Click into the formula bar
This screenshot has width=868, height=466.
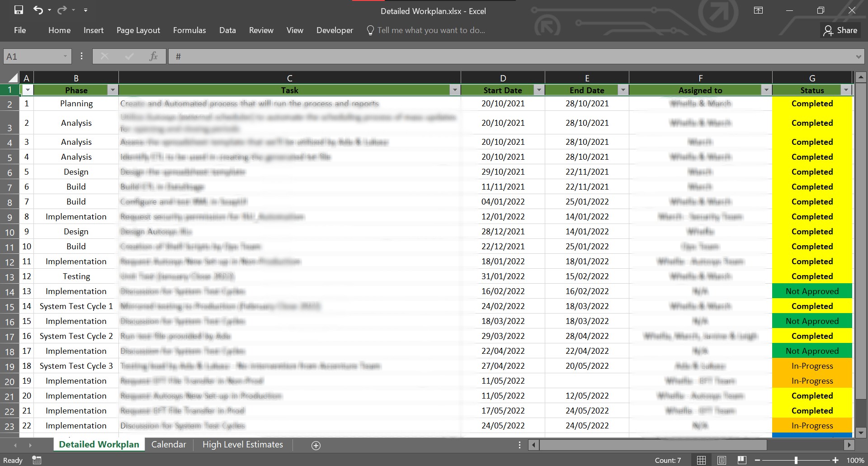click(x=511, y=57)
